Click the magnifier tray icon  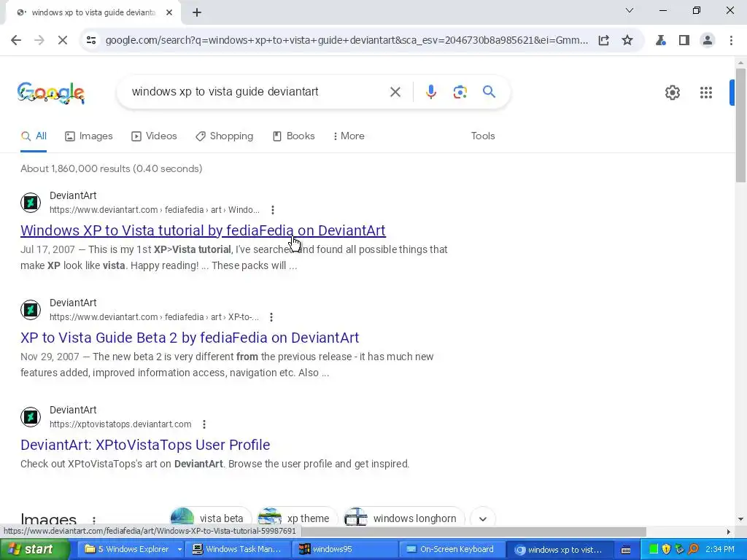[693, 550]
